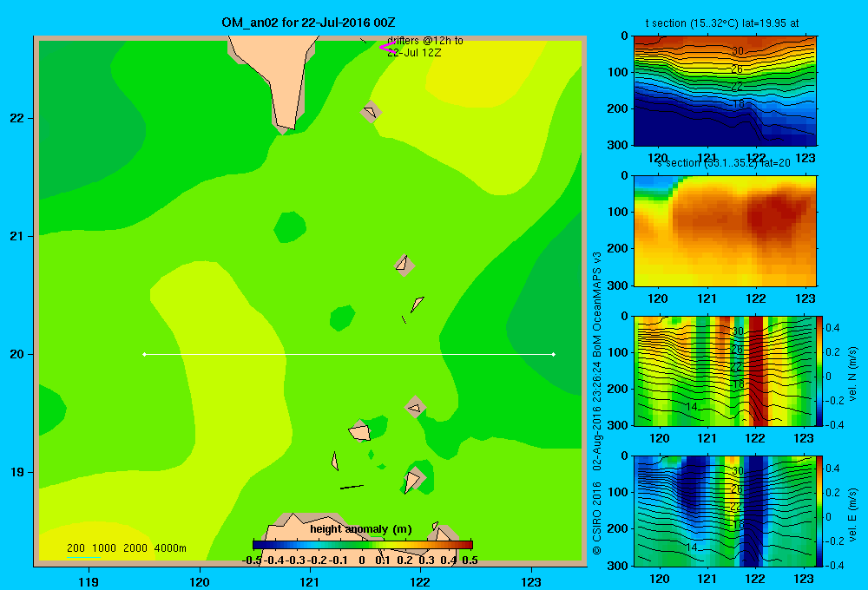Click the '200' bathymetry legend entry

point(76,548)
